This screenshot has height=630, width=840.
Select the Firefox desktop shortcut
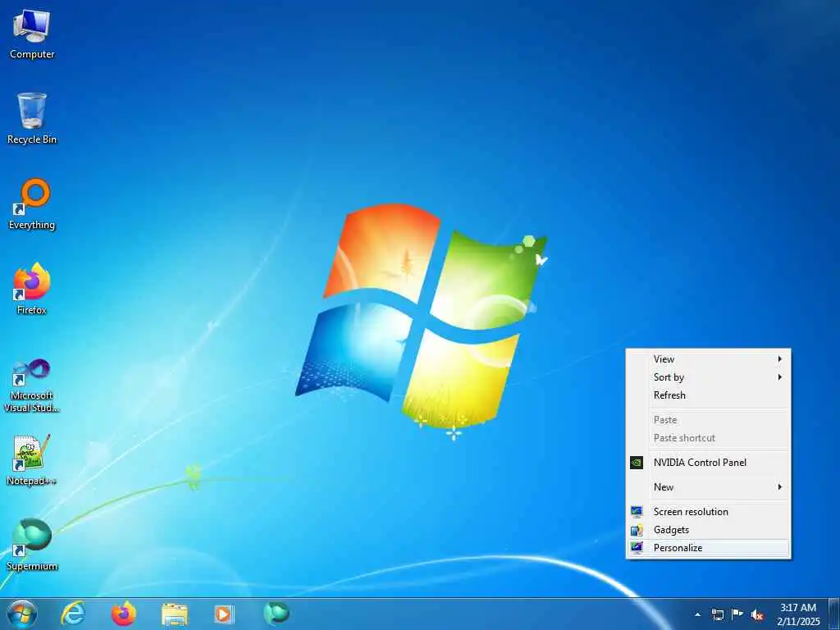(32, 290)
